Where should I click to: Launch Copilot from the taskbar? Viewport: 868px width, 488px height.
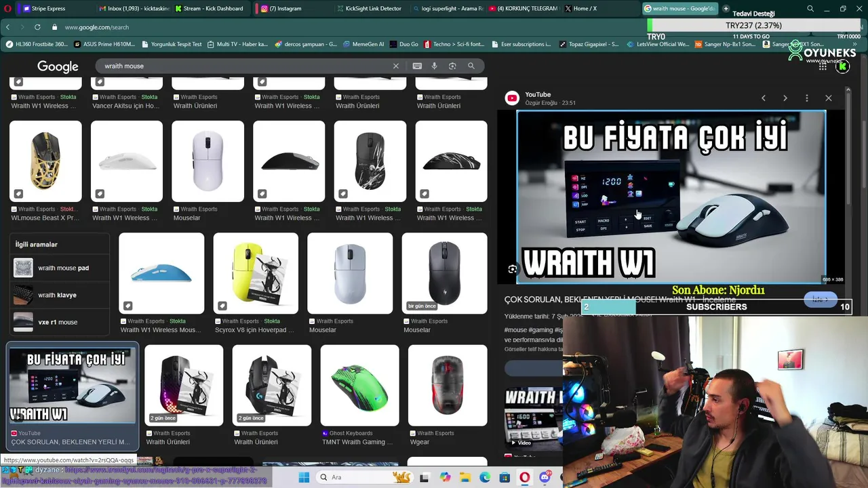445,477
